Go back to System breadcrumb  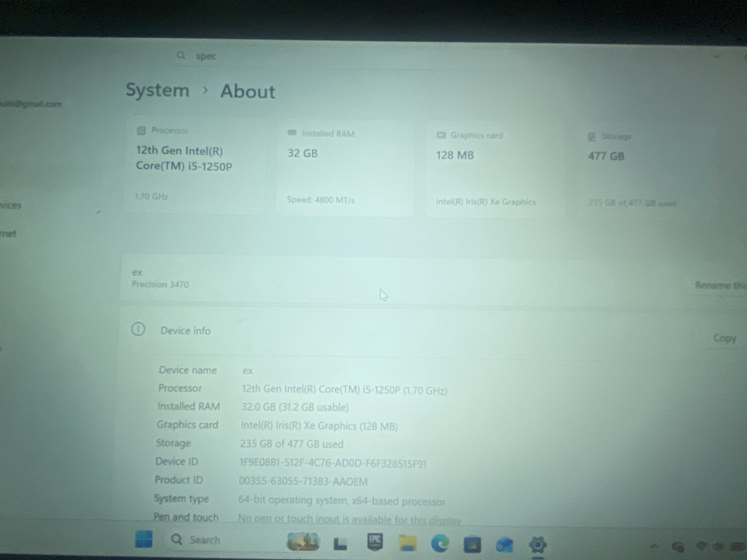click(157, 90)
